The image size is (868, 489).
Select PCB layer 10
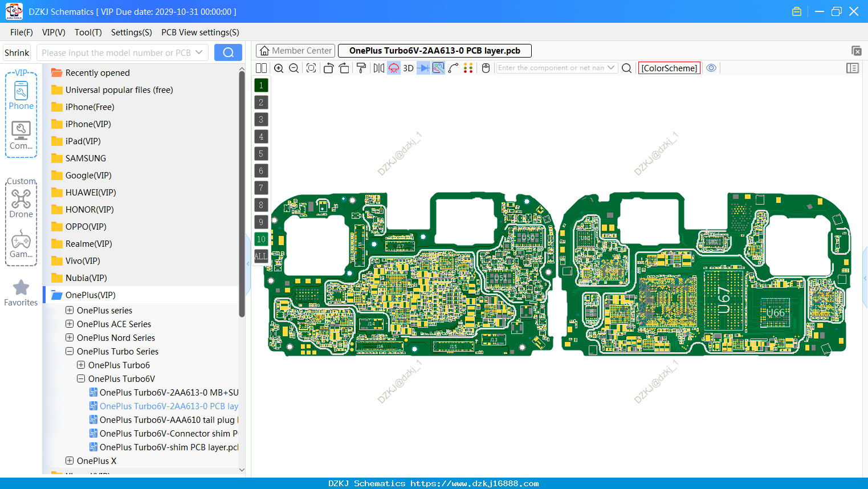pos(261,239)
